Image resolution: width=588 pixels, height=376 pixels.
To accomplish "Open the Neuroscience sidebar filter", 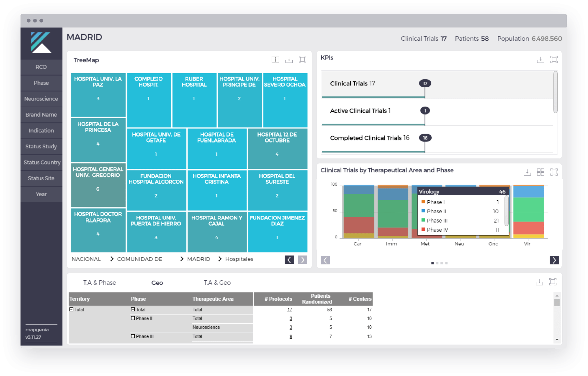I will tap(41, 99).
